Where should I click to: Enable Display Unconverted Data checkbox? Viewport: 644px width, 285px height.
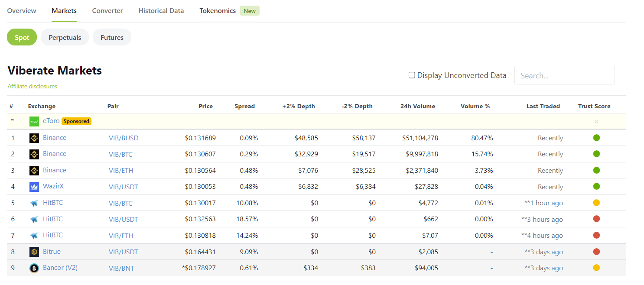[x=412, y=75]
